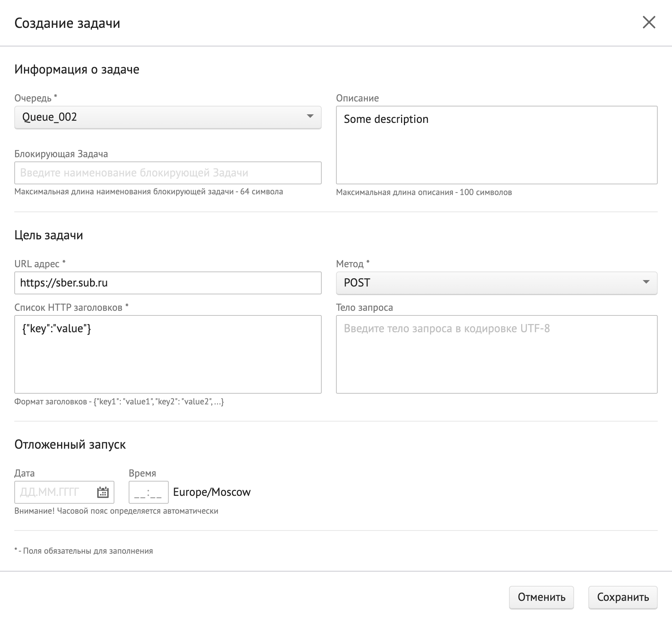Click the Время time input
Screen dimensions: 672x623
(148, 492)
